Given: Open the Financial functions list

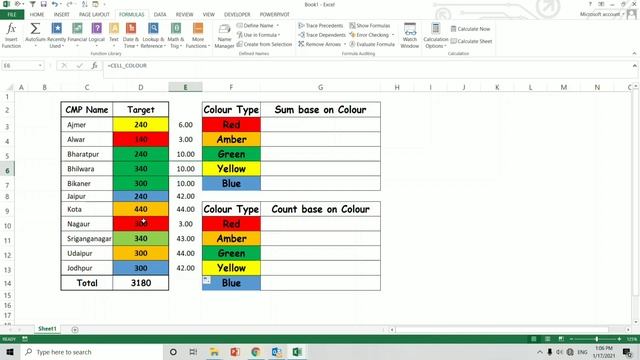Looking at the screenshot, I should tap(77, 36).
